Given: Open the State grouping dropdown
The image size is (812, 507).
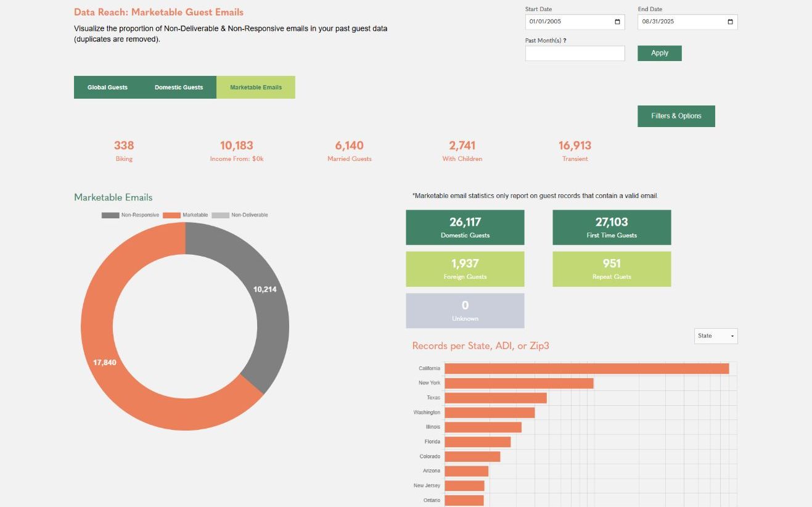Looking at the screenshot, I should [x=716, y=336].
